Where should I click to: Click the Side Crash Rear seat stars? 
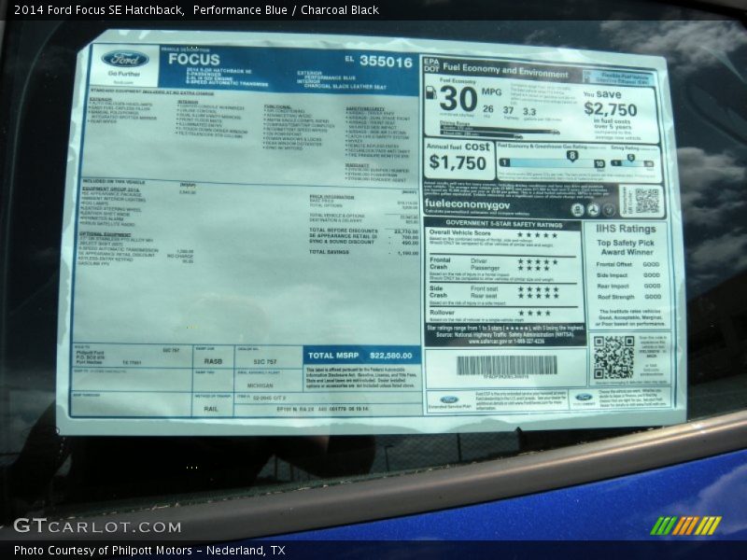539,296
